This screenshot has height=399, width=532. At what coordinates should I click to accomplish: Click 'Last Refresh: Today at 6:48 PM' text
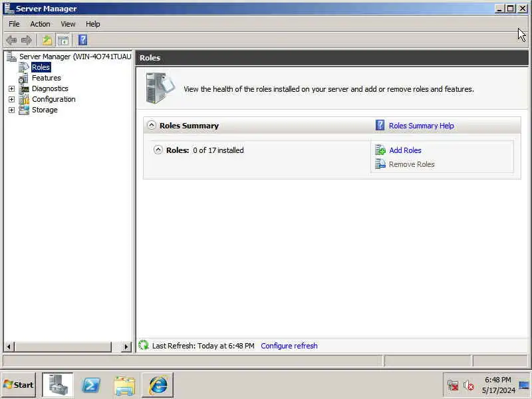point(203,346)
